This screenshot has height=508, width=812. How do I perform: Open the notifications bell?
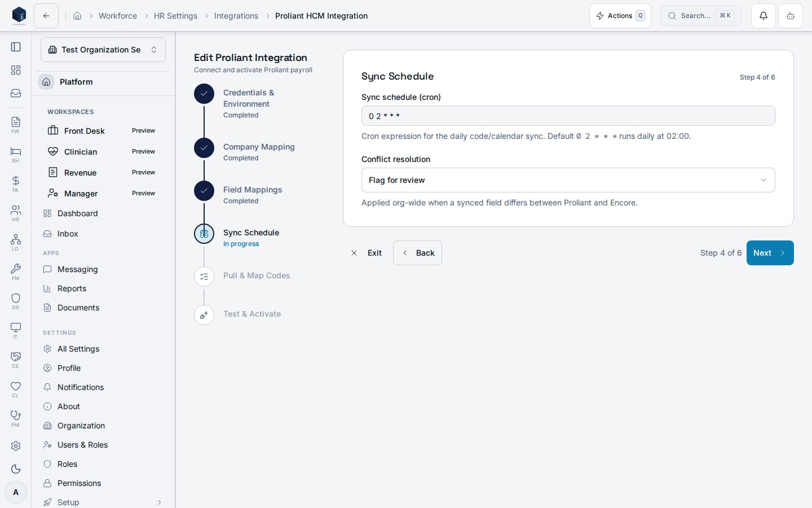pyautogui.click(x=764, y=16)
